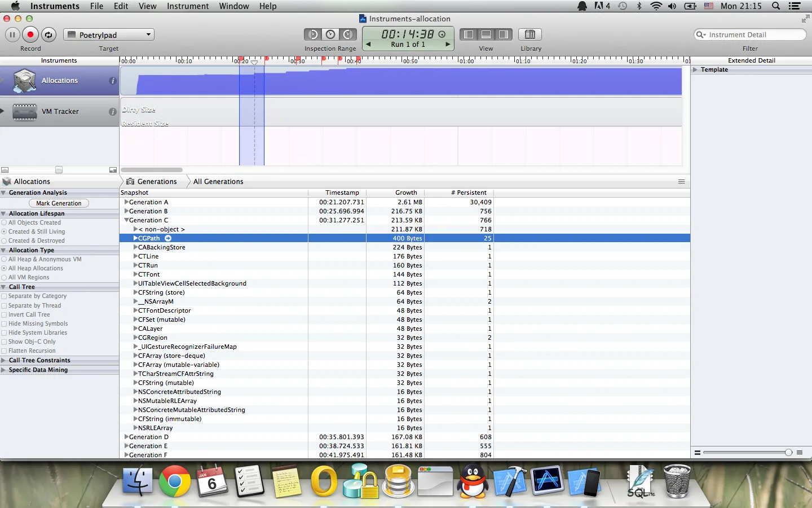Enable Separate by Category checkbox
The image size is (812, 508).
(4, 296)
